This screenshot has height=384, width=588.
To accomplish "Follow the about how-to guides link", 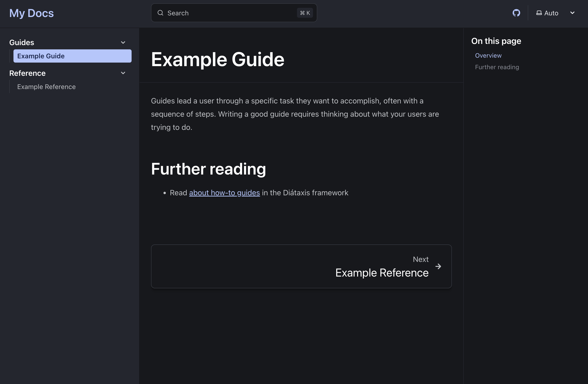I will (x=224, y=193).
